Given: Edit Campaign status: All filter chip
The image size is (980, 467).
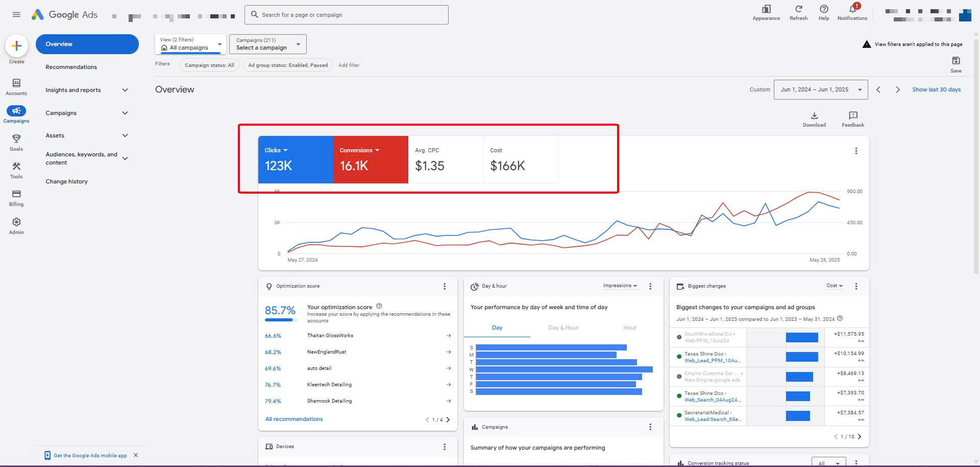Looking at the screenshot, I should [209, 65].
